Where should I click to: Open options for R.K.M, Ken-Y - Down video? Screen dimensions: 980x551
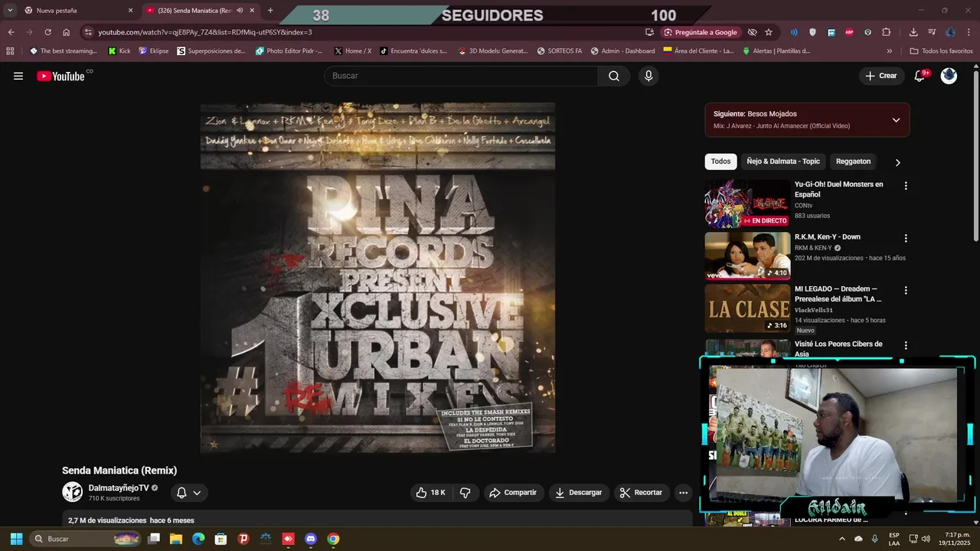coord(906,238)
